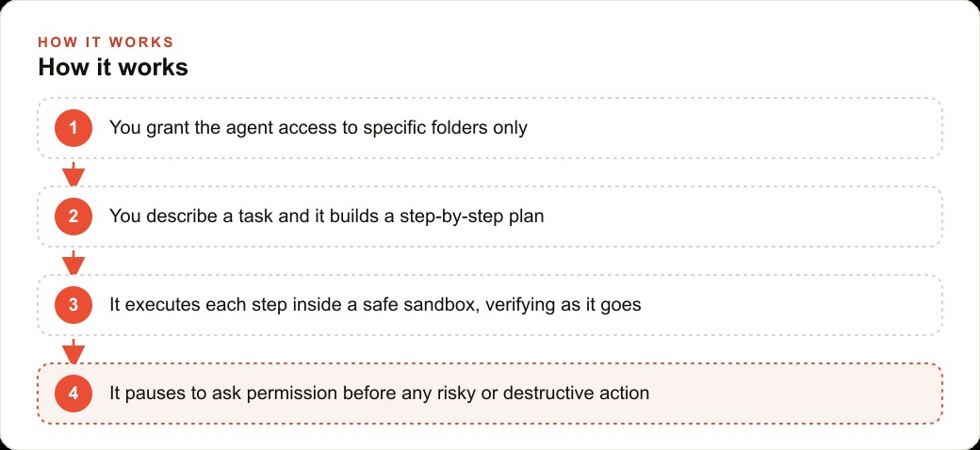
Task: Select the 'grant the agent access' step card
Action: tap(490, 128)
